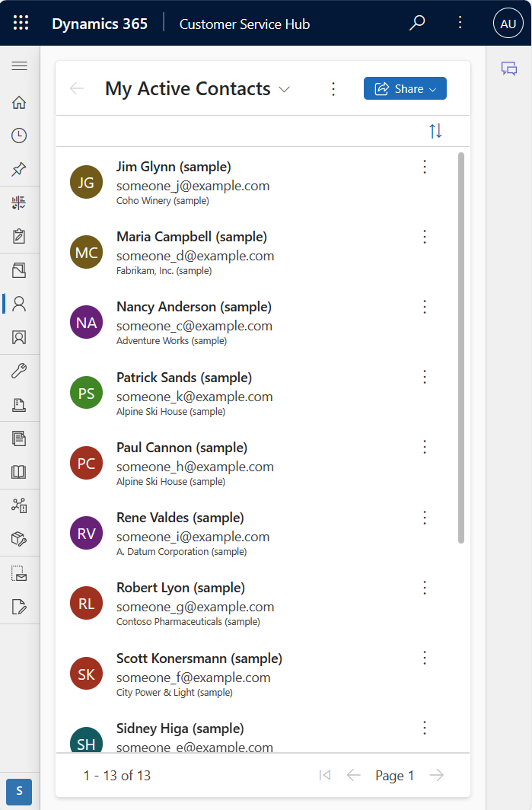This screenshot has width=532, height=810.
Task: Click Customer Service Hub app name
Action: 244,24
